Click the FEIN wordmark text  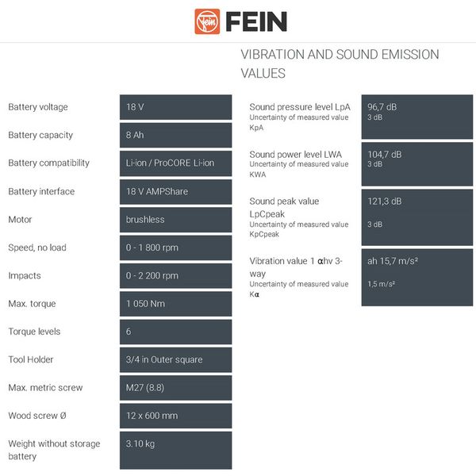[255, 21]
